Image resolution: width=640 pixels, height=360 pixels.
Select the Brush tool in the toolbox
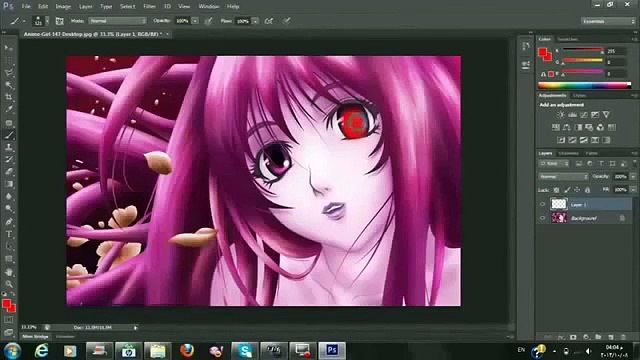click(9, 135)
